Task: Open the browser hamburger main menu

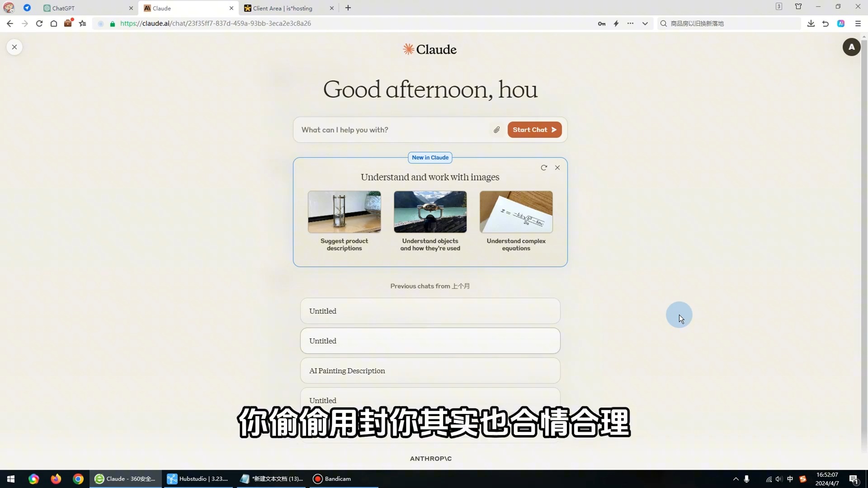Action: pos(858,23)
